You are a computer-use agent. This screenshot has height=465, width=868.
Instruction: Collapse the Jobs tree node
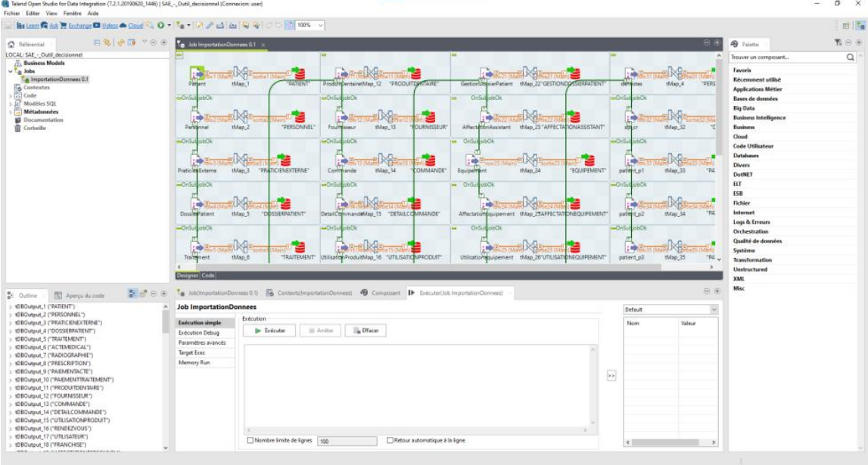click(11, 71)
